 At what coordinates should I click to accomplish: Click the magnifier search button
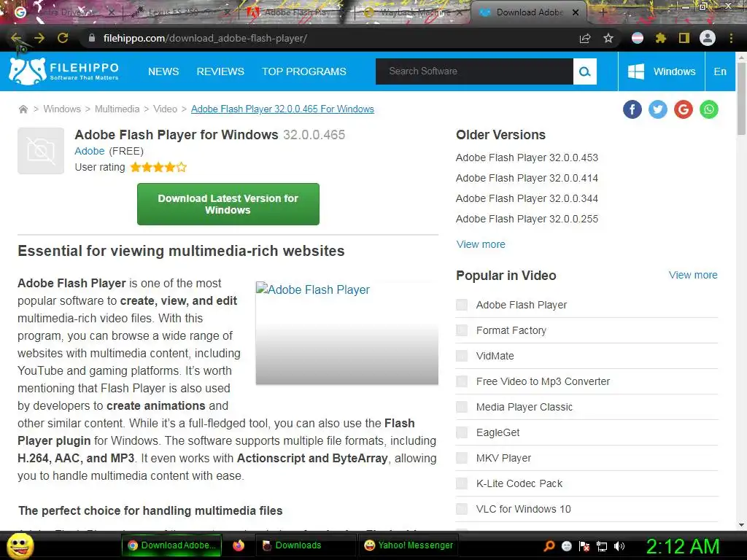[584, 71]
